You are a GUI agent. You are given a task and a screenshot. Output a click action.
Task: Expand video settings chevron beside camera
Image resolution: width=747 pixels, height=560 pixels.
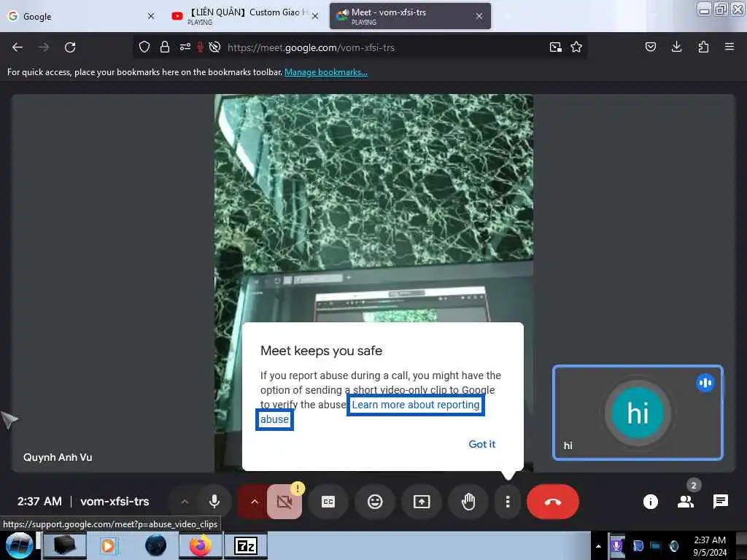pyautogui.click(x=254, y=502)
